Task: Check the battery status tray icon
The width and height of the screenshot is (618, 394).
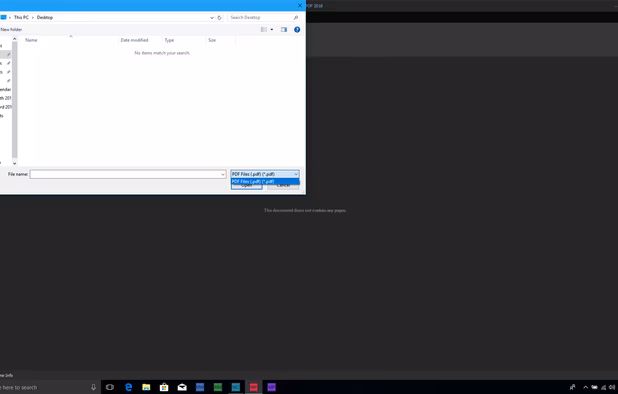Action: [x=594, y=387]
